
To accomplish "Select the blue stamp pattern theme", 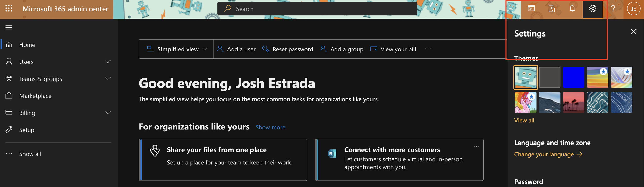I will (621, 102).
